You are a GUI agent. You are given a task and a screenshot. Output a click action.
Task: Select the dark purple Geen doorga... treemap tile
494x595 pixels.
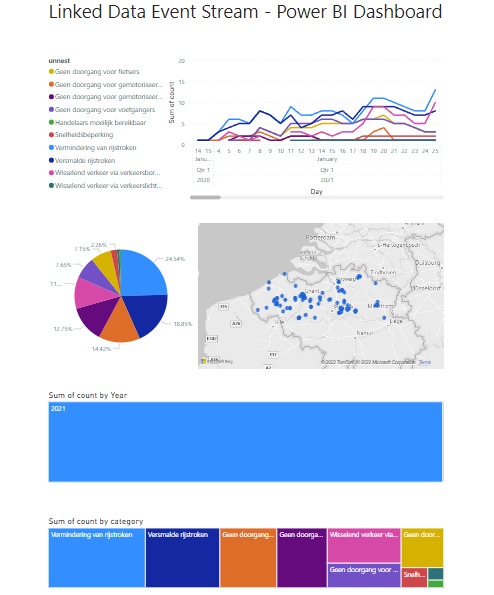(302, 558)
